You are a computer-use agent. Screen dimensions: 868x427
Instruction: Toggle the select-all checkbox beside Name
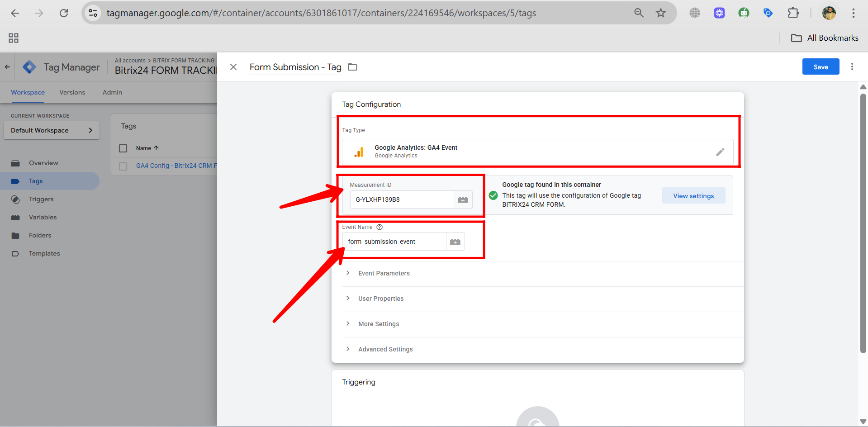click(x=123, y=148)
